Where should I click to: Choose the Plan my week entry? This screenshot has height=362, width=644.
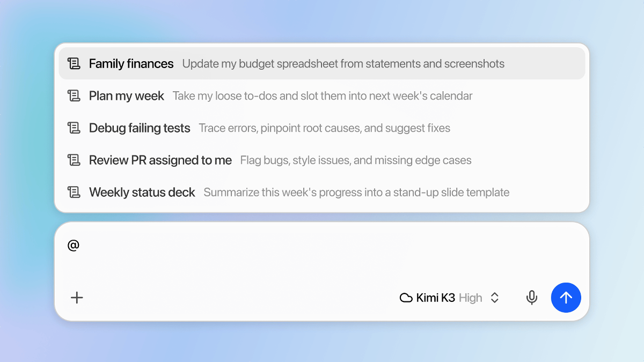click(322, 96)
